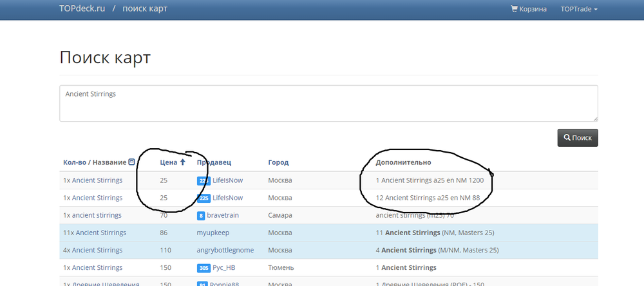
Task: Focus the card search text area
Action: click(x=328, y=103)
